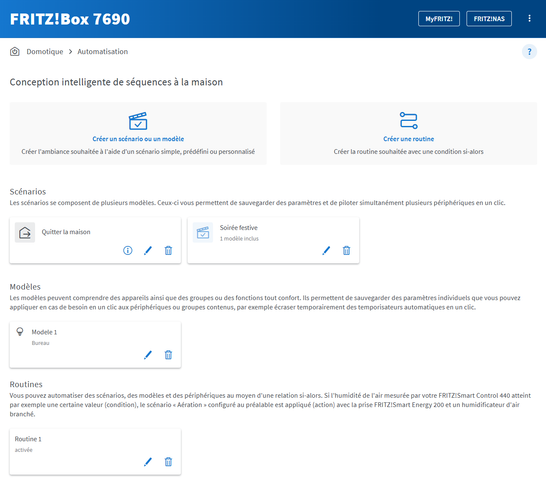Delete Routine 1 with trash icon
Screen dimensions: 546x500
click(x=168, y=462)
